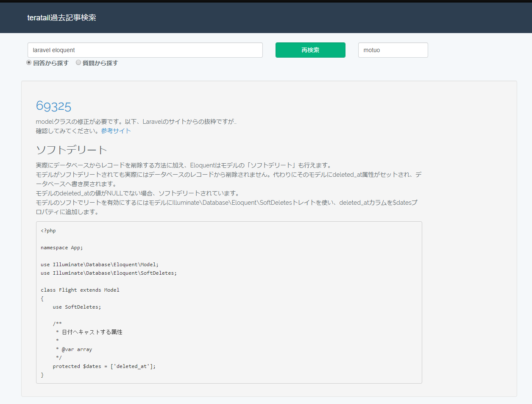Click the green 再検索 button
532x404 pixels.
coord(310,50)
